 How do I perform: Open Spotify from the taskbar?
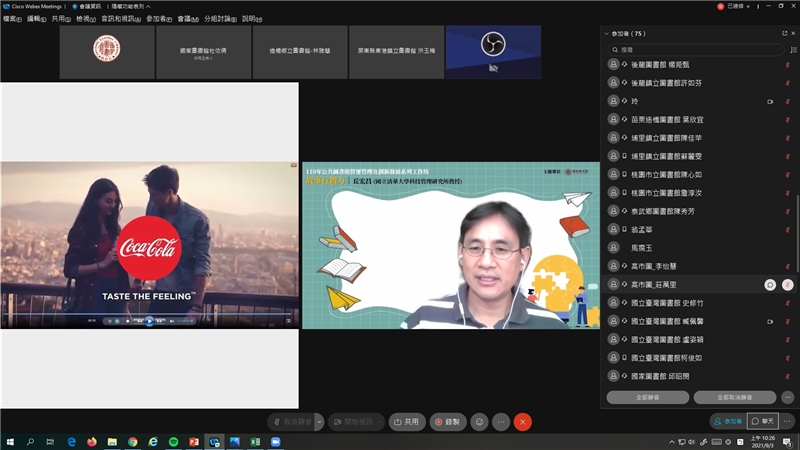pos(173,442)
